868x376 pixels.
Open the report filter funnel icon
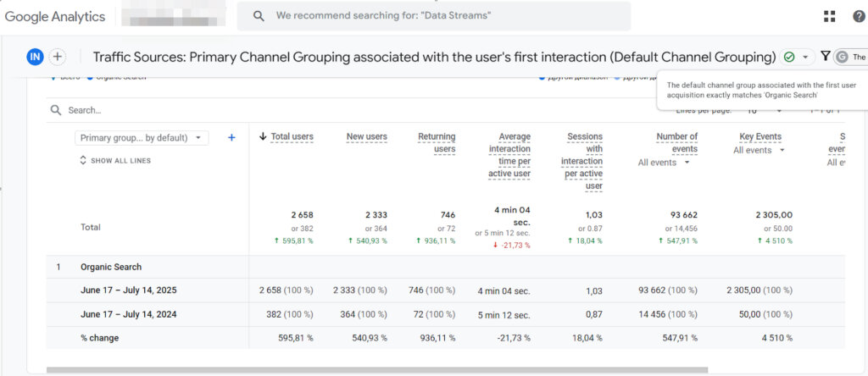click(826, 56)
